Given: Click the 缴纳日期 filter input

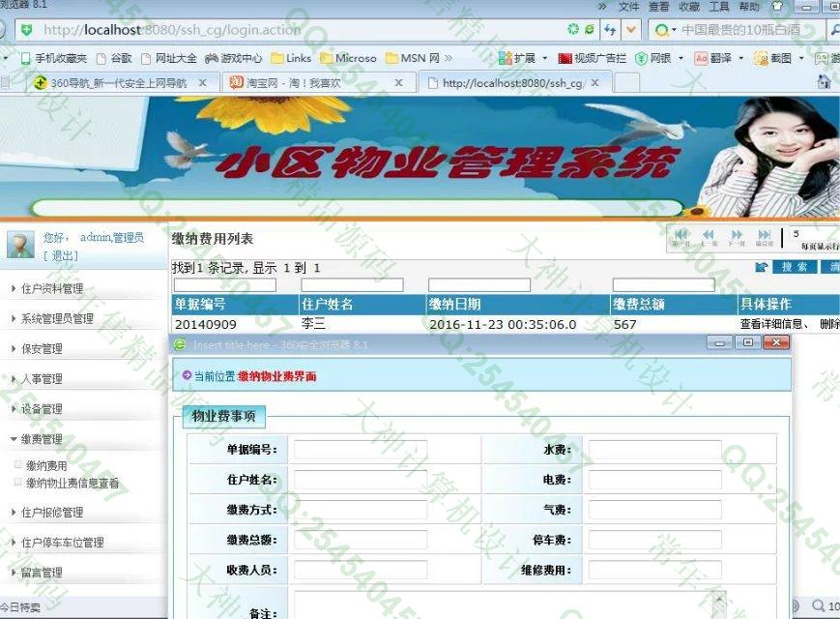Looking at the screenshot, I should (478, 284).
